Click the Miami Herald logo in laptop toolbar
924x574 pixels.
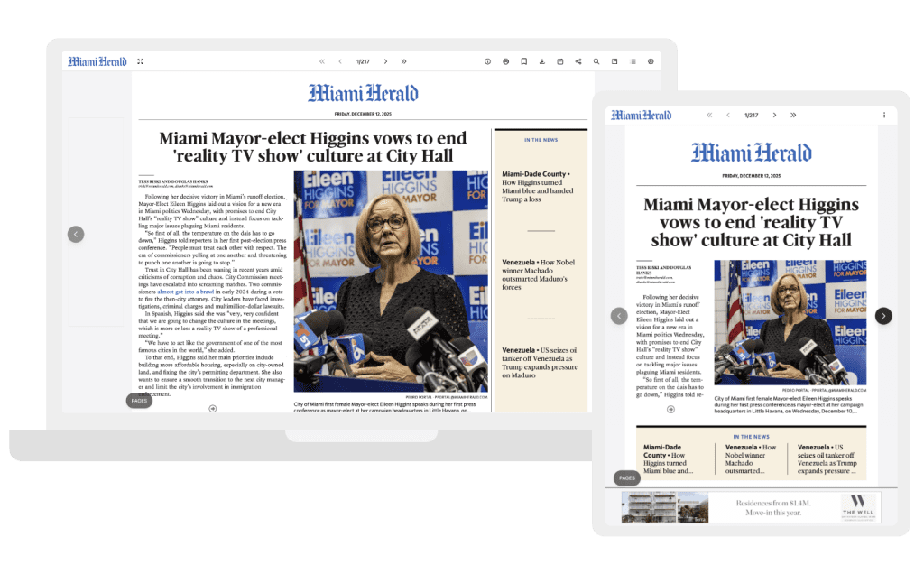point(97,61)
